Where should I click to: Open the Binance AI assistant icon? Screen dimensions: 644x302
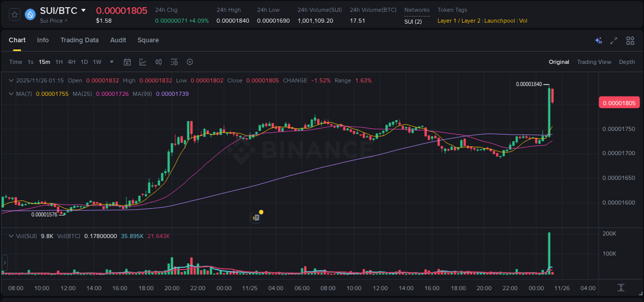coord(598,40)
